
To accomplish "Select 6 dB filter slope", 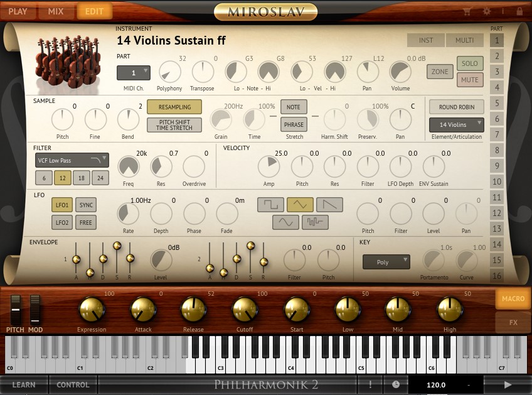I will 44,178.
